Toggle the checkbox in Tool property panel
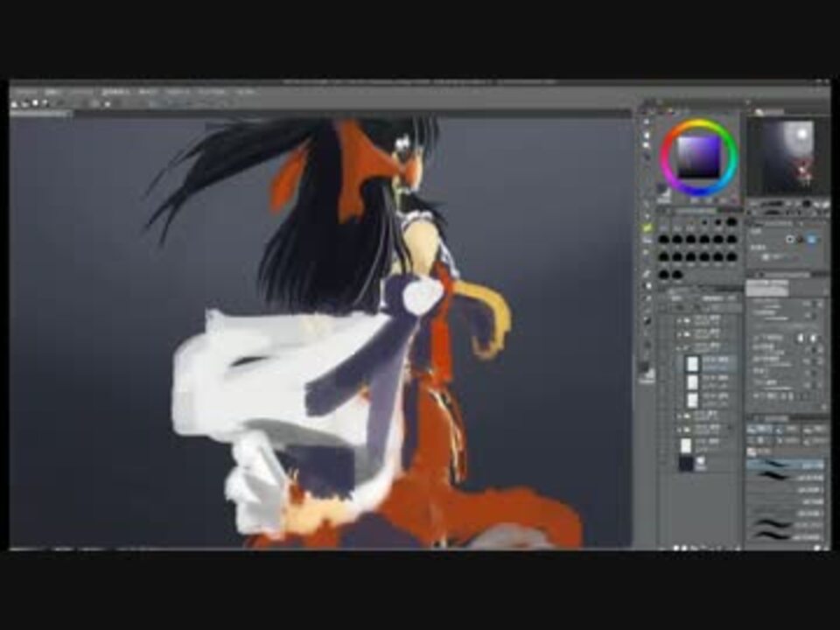The height and width of the screenshot is (630, 840). 766,257
